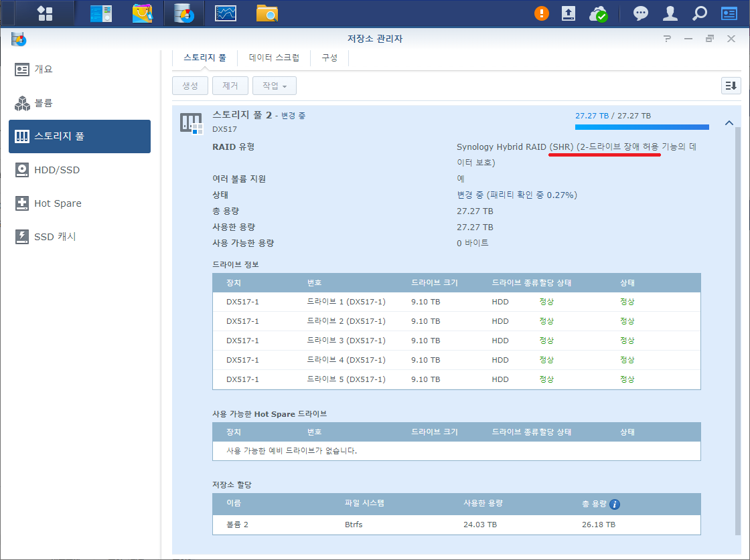This screenshot has height=560, width=750.
Task: Open Hot Spare sidebar section
Action: pyautogui.click(x=80, y=203)
